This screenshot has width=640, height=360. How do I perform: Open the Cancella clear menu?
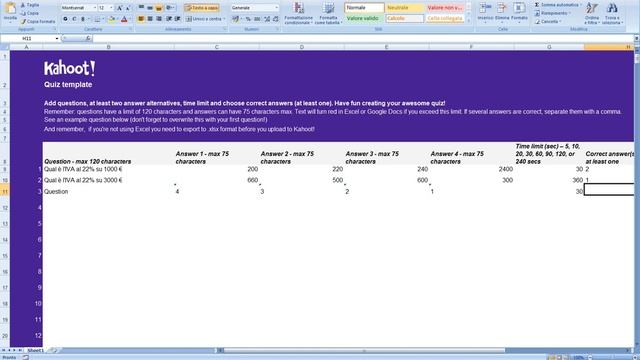coord(548,22)
